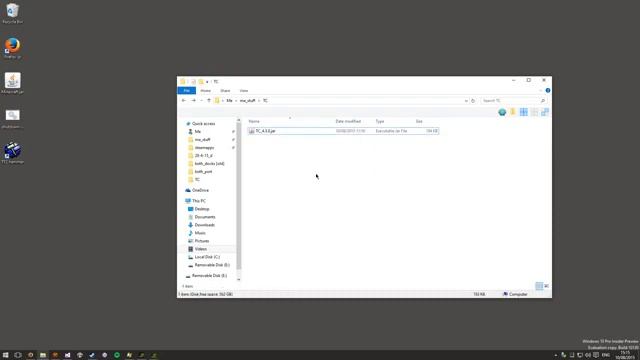
Task: Open the Spotify taskbar icon
Action: 117,355
